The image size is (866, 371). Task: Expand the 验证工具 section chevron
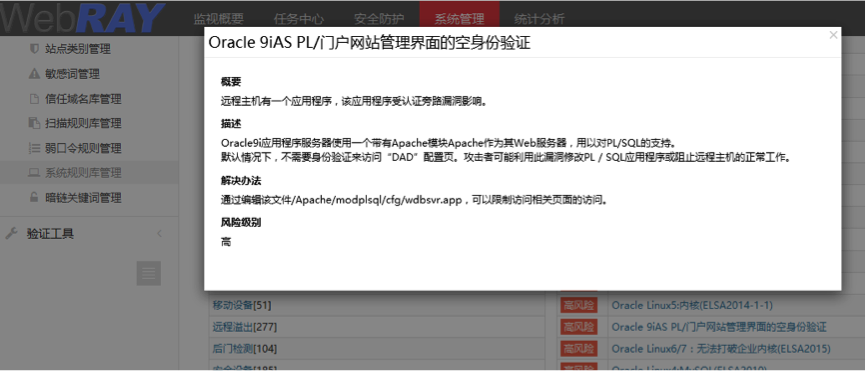160,234
